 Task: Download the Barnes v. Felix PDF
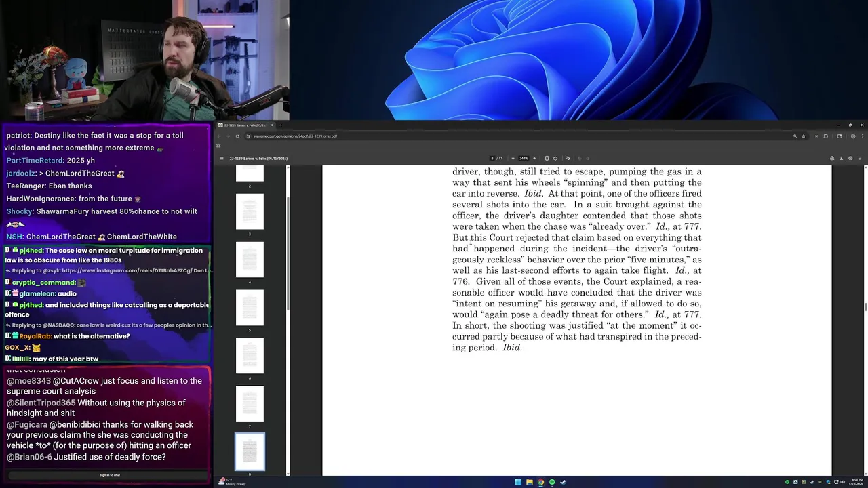pos(841,158)
